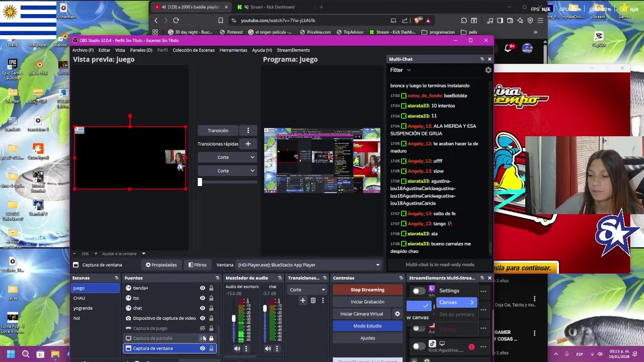
Task: Adjust Audio del escritorio volume fader
Action: click(233, 319)
